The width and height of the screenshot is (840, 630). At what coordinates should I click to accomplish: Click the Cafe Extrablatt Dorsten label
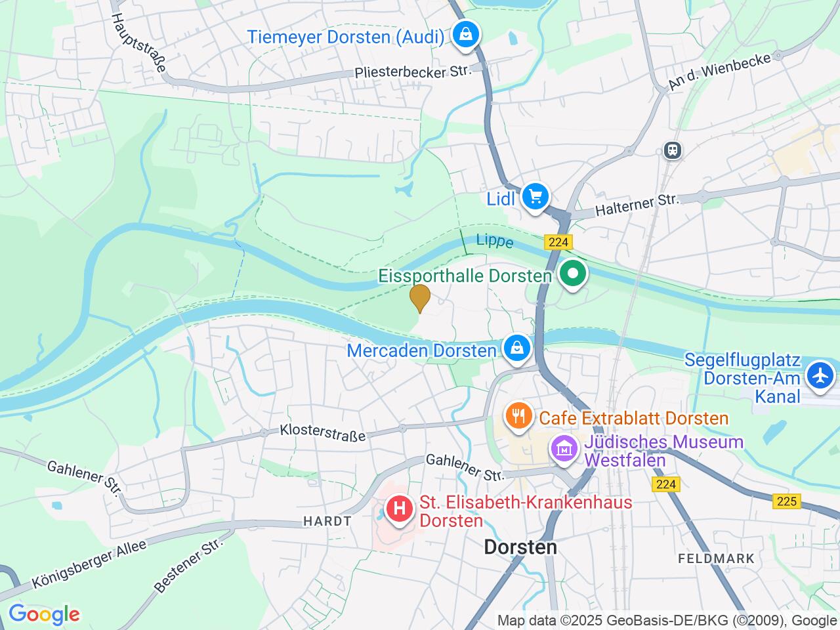click(634, 419)
